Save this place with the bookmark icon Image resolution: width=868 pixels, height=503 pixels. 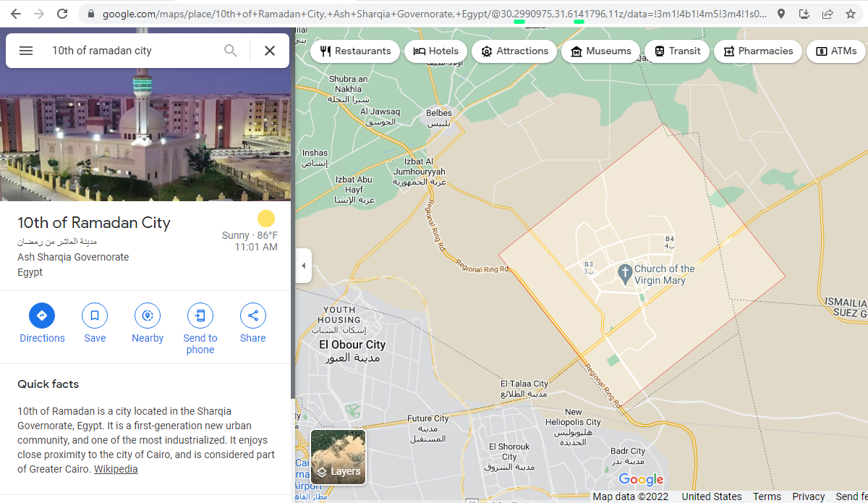tap(95, 316)
